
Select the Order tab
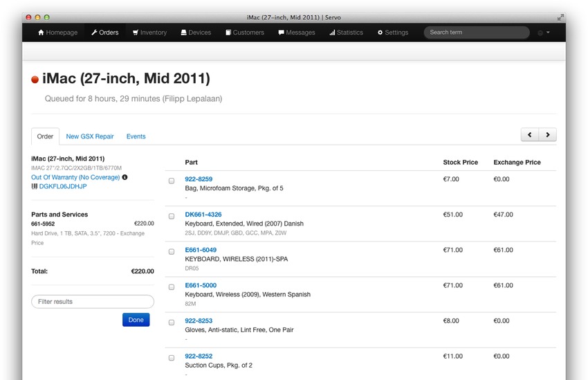coord(45,136)
